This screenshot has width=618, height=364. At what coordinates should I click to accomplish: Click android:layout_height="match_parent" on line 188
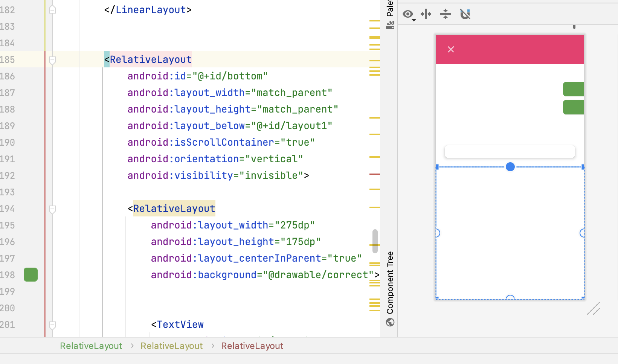(x=233, y=109)
